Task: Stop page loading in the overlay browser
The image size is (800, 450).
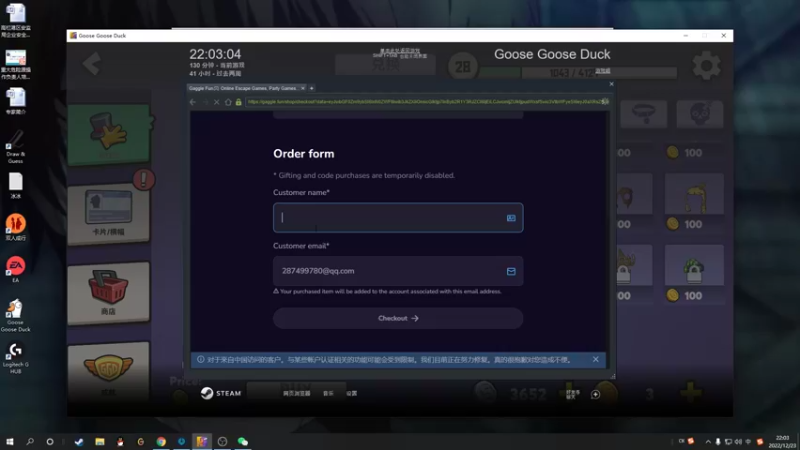Action: 216,102
